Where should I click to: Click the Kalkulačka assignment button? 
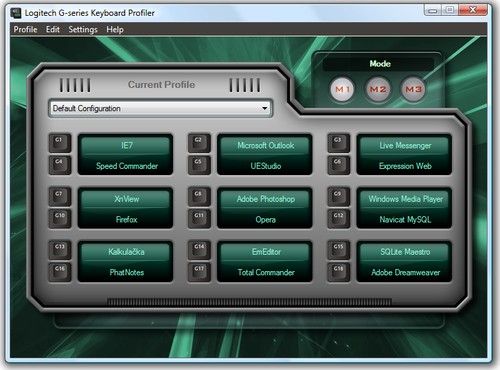tap(126, 252)
